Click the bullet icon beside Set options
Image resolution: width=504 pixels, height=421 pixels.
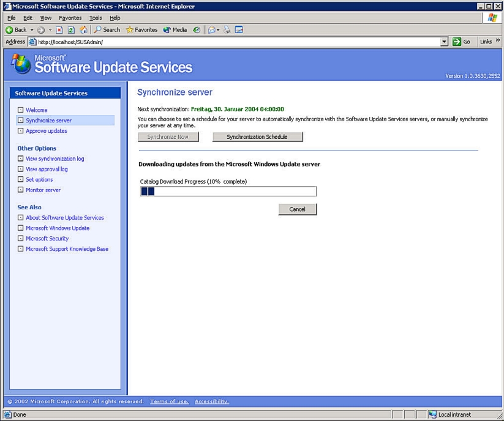21,179
